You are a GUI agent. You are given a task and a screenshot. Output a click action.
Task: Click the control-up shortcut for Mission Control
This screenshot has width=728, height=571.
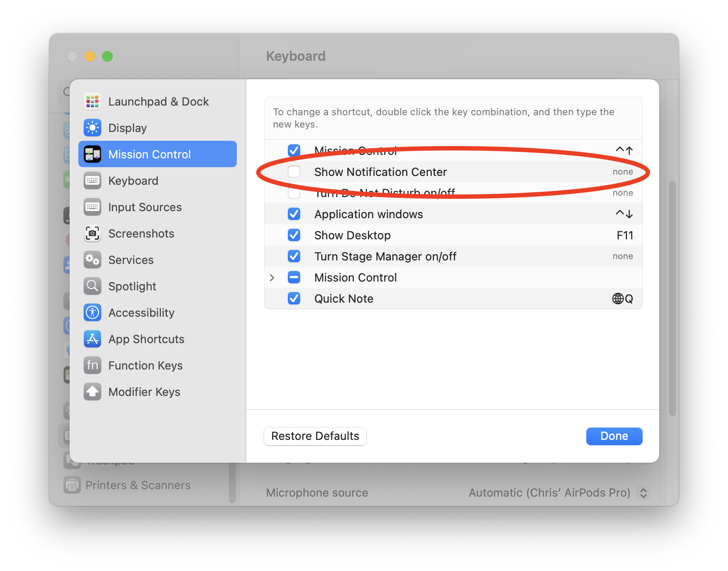tap(624, 150)
